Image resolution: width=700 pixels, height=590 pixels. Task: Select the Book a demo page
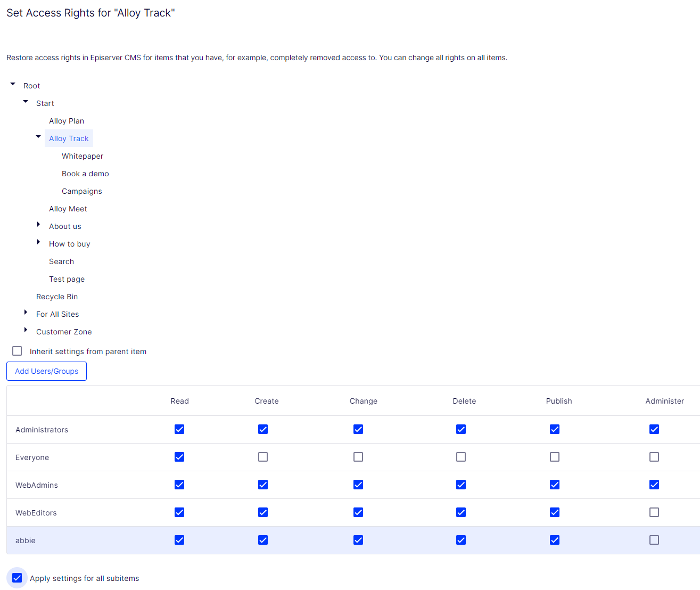coord(85,174)
